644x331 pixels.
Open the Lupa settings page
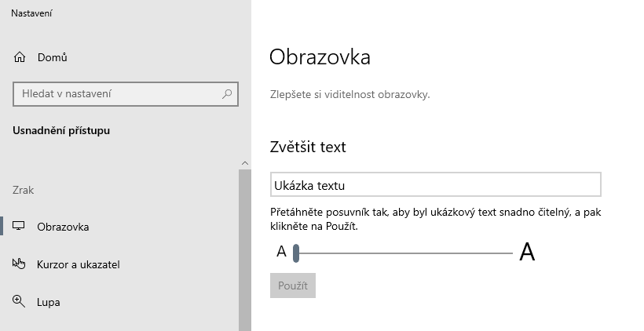point(49,302)
